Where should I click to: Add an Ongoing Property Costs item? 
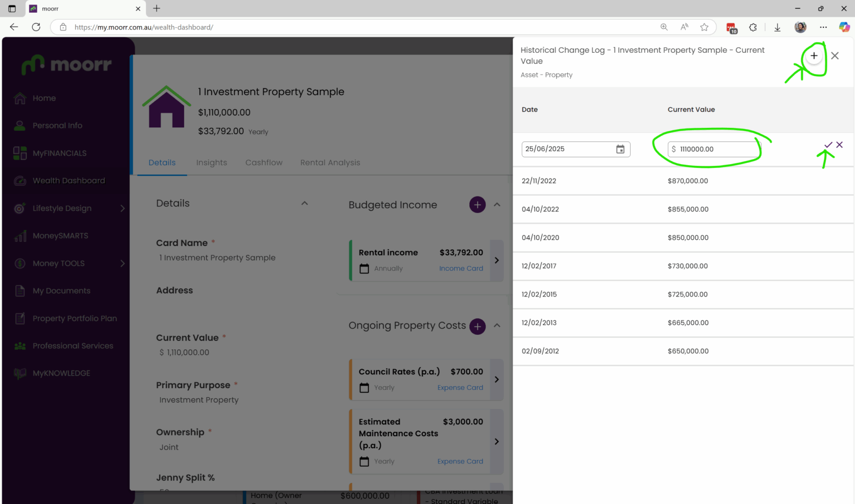(x=477, y=326)
